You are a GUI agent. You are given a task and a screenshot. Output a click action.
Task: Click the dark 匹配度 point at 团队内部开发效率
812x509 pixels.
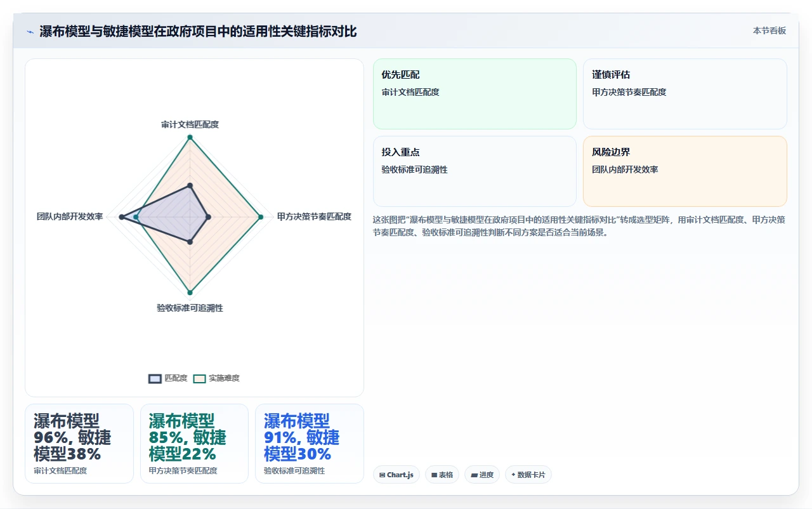click(121, 217)
